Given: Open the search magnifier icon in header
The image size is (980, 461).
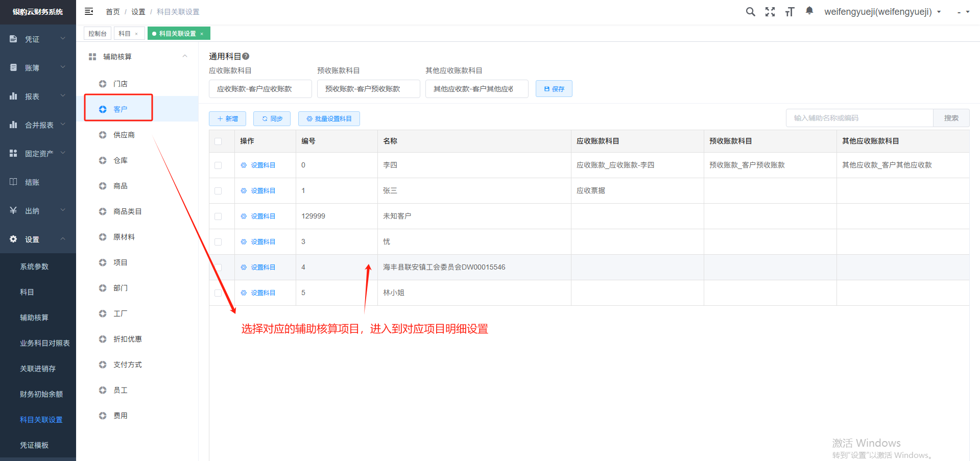Looking at the screenshot, I should point(750,12).
